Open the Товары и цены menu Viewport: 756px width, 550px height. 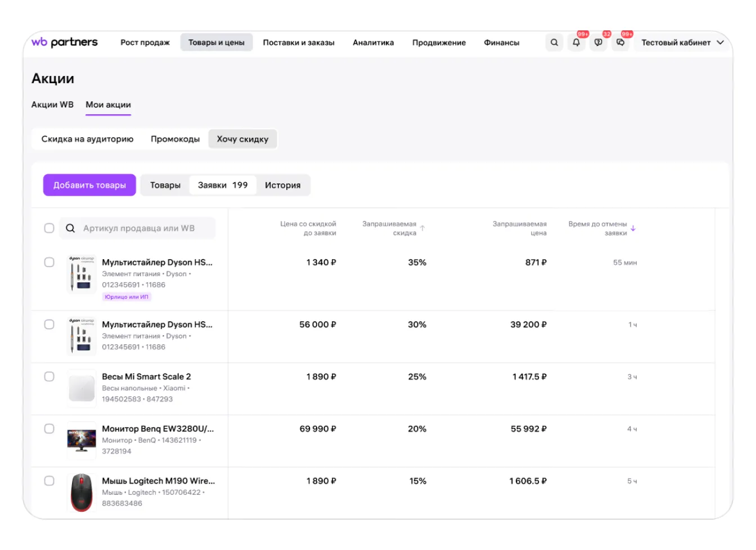click(x=217, y=43)
